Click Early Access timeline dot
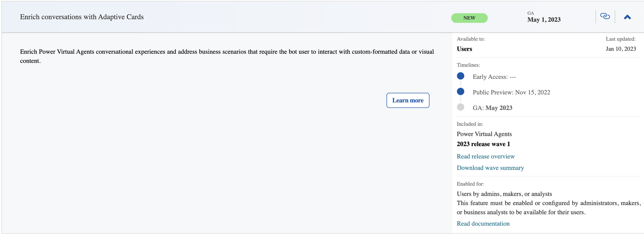Viewport: 644px width, 235px height. point(460,76)
